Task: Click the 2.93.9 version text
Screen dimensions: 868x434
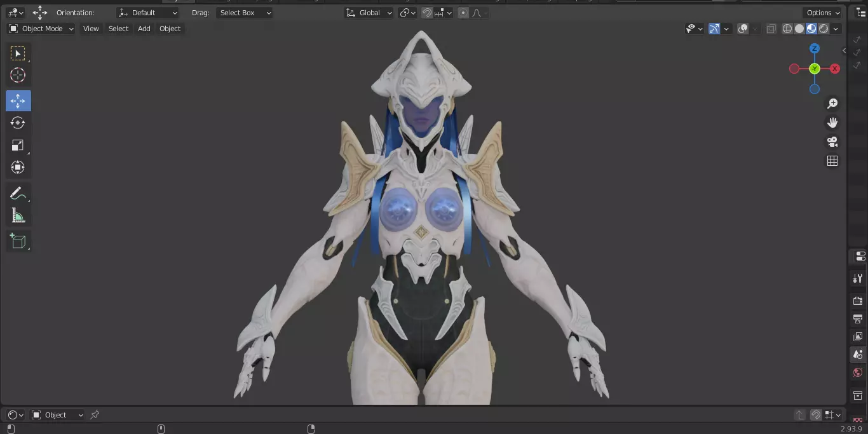Action: point(851,429)
